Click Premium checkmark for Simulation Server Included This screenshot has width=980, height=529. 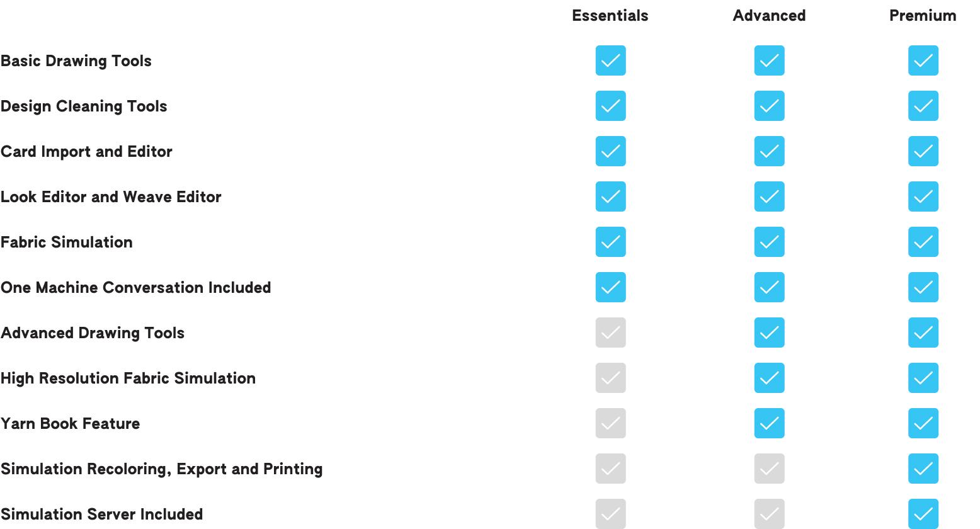click(923, 514)
